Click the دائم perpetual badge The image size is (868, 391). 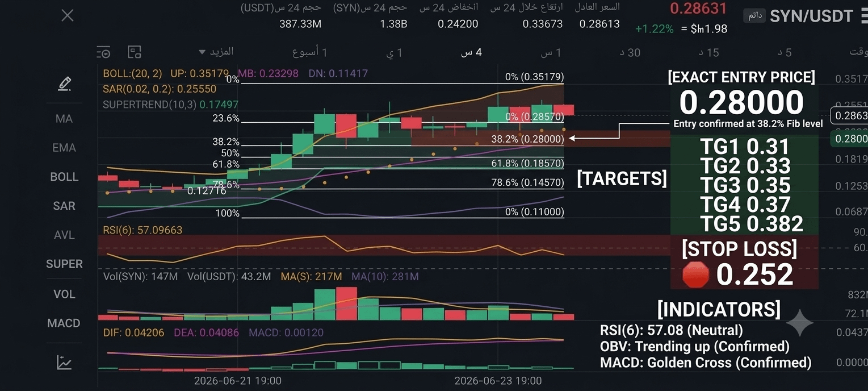(x=754, y=16)
